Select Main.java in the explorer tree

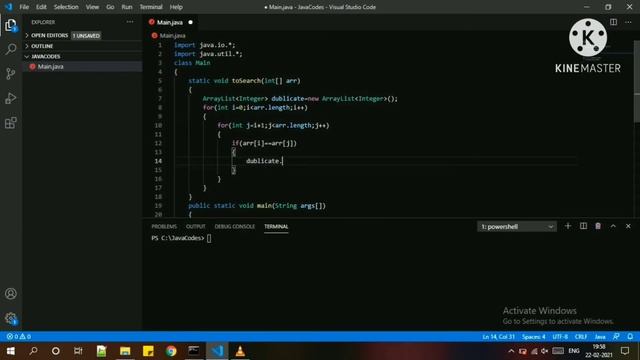point(82,67)
